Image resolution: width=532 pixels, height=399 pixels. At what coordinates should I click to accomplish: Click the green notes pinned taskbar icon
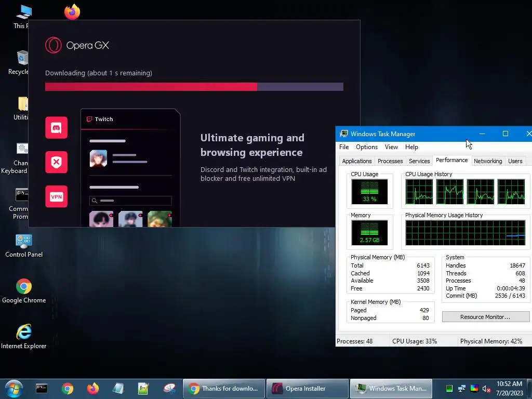tap(143, 389)
